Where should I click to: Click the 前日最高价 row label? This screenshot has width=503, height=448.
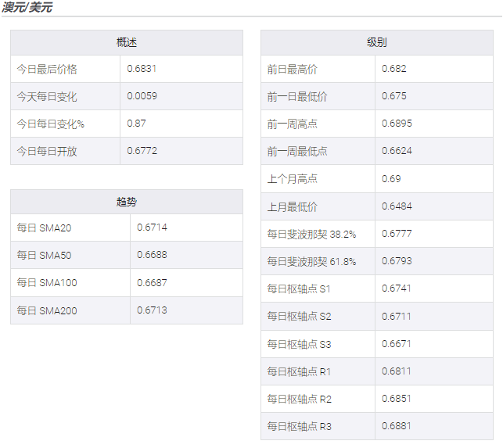293,70
